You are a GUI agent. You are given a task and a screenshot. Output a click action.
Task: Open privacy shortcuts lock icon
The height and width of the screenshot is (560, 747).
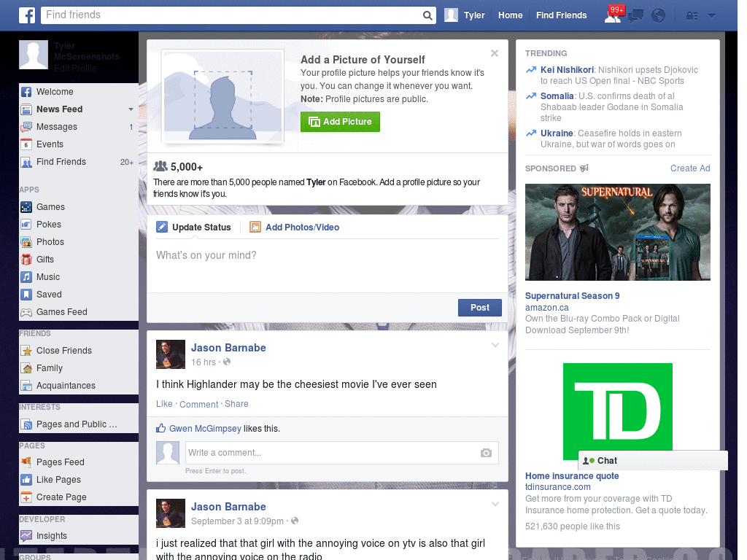[692, 16]
